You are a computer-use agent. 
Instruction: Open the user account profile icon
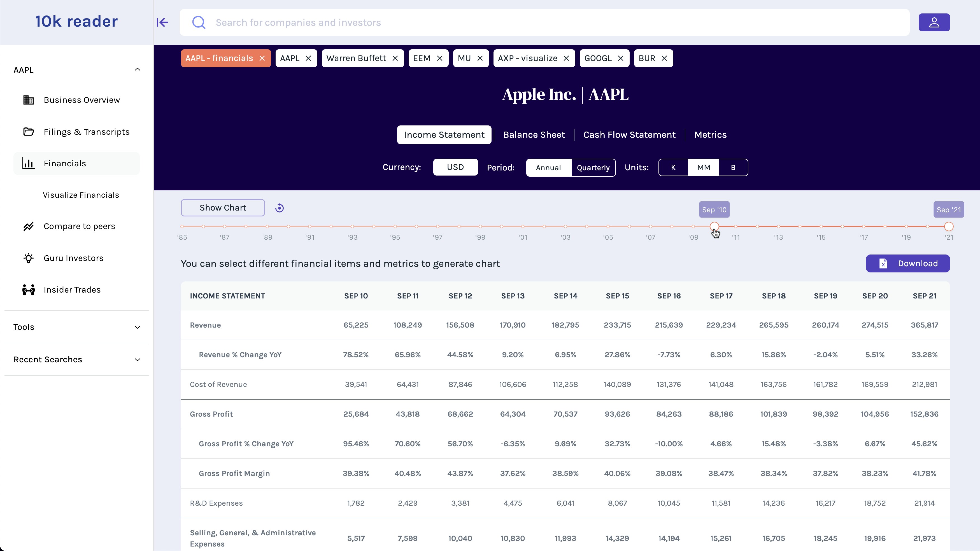(934, 22)
